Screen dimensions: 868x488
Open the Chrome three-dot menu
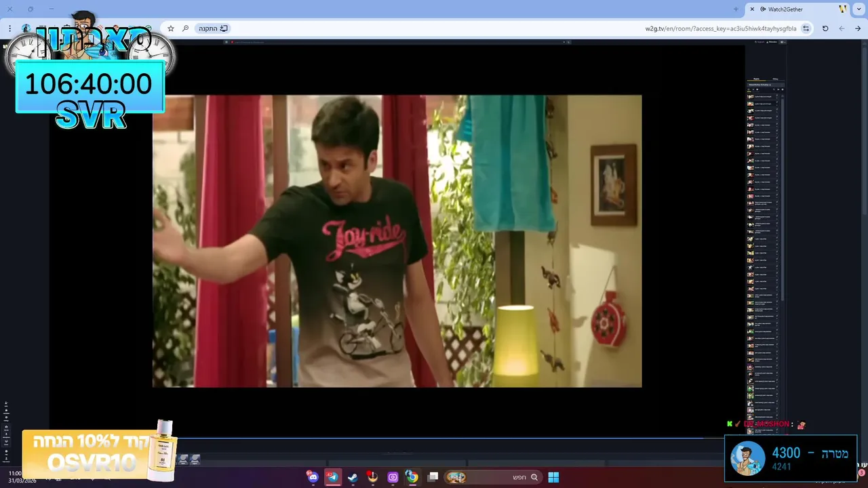tap(9, 28)
